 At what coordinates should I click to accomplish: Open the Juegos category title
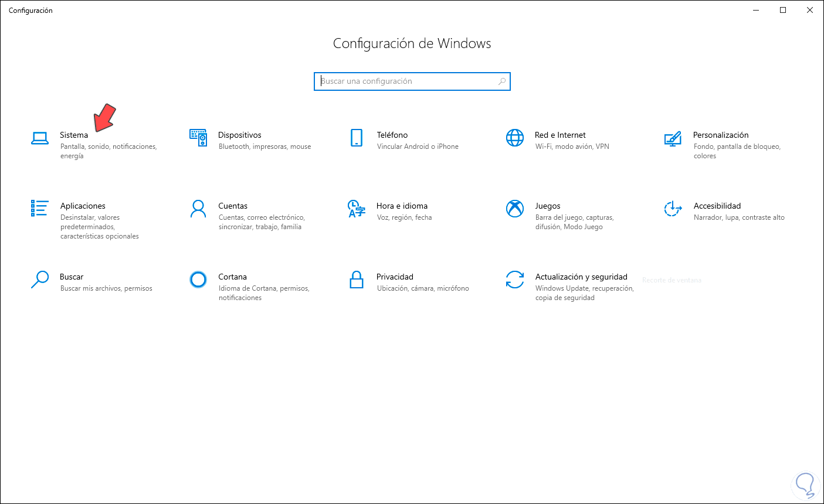pyautogui.click(x=548, y=206)
